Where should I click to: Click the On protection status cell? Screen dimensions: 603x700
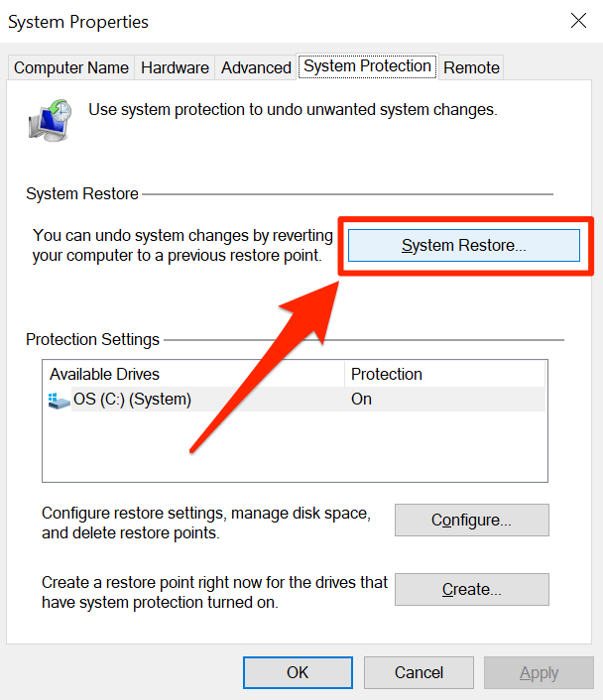tap(361, 400)
